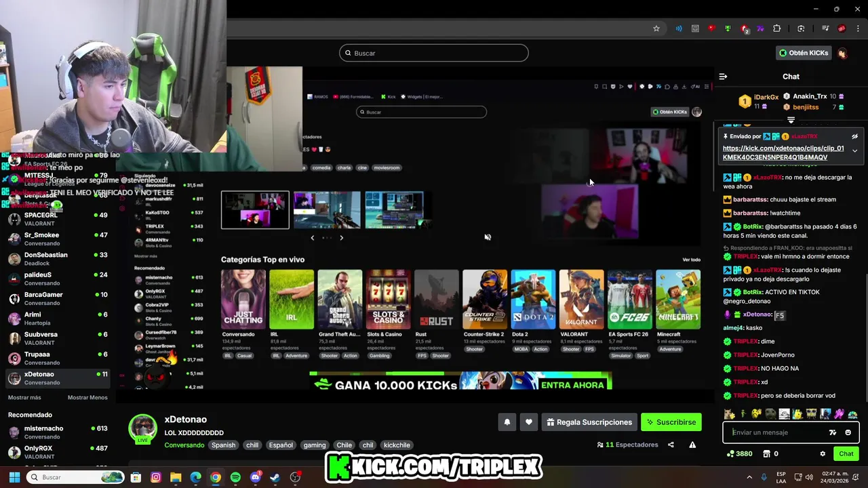Screen dimensions: 868x488
Task: Open the emoji picker in chat box
Action: [x=848, y=432]
